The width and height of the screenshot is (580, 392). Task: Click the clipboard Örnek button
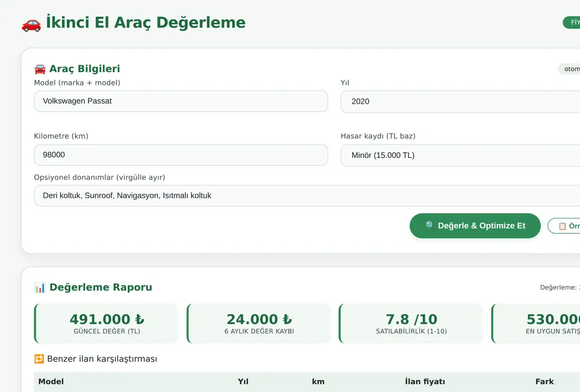pos(564,226)
